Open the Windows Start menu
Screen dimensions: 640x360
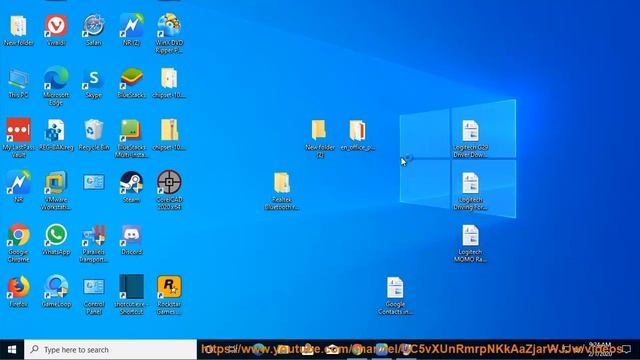12,350
